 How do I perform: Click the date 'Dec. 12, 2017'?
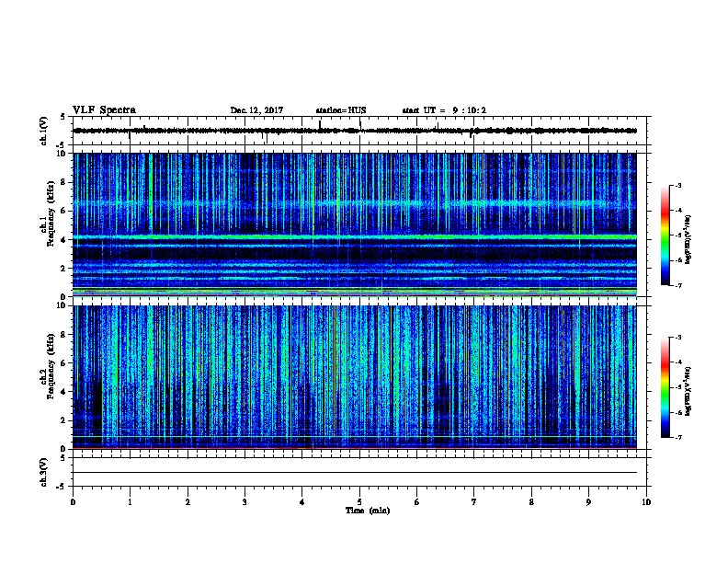256,110
